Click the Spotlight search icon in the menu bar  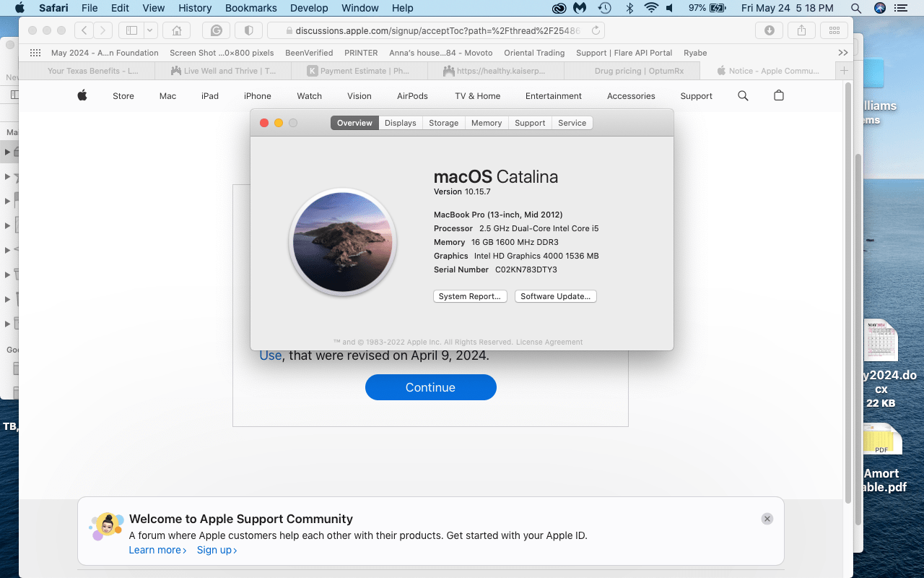856,8
